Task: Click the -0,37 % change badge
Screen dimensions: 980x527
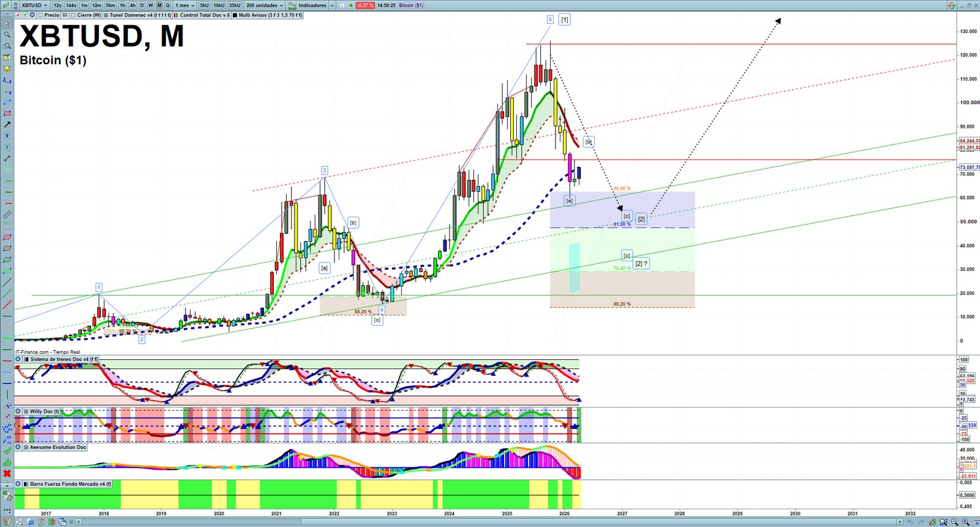Action: 365,6
